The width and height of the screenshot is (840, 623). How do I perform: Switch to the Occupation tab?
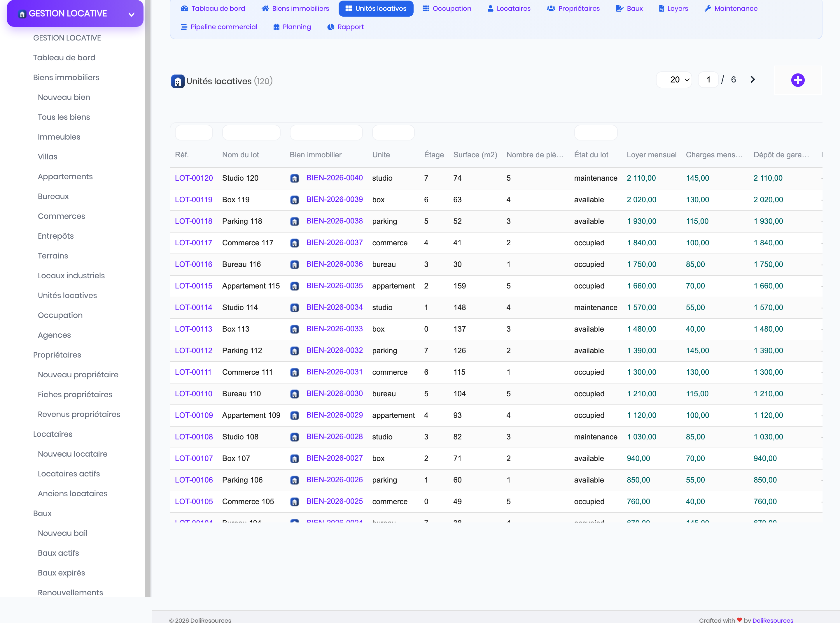tap(447, 8)
